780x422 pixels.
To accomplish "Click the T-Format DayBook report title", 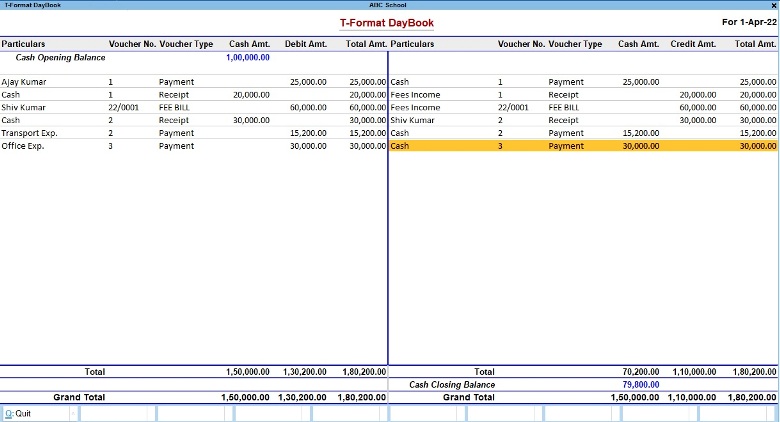I will [x=387, y=23].
